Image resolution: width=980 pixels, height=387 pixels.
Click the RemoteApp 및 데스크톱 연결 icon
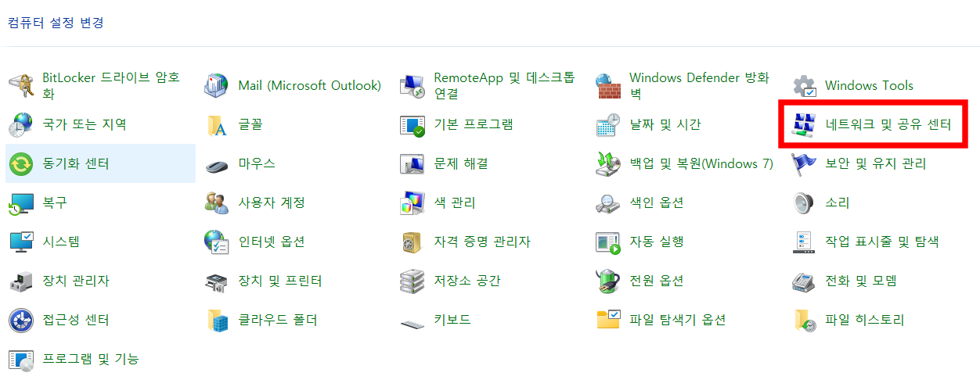[413, 85]
